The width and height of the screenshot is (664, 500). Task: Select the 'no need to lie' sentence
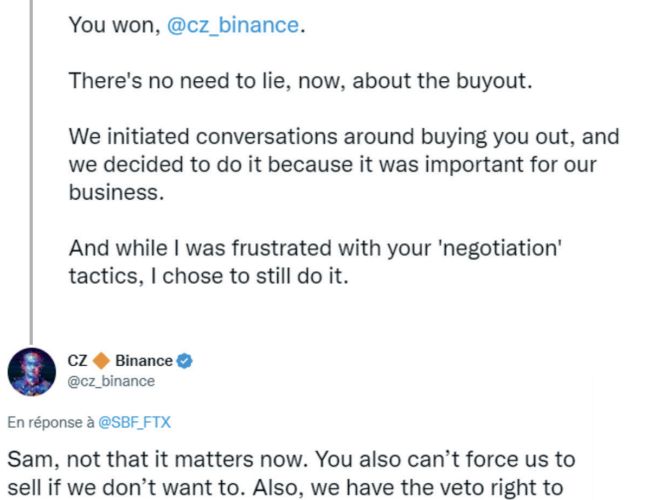pyautogui.click(x=301, y=80)
